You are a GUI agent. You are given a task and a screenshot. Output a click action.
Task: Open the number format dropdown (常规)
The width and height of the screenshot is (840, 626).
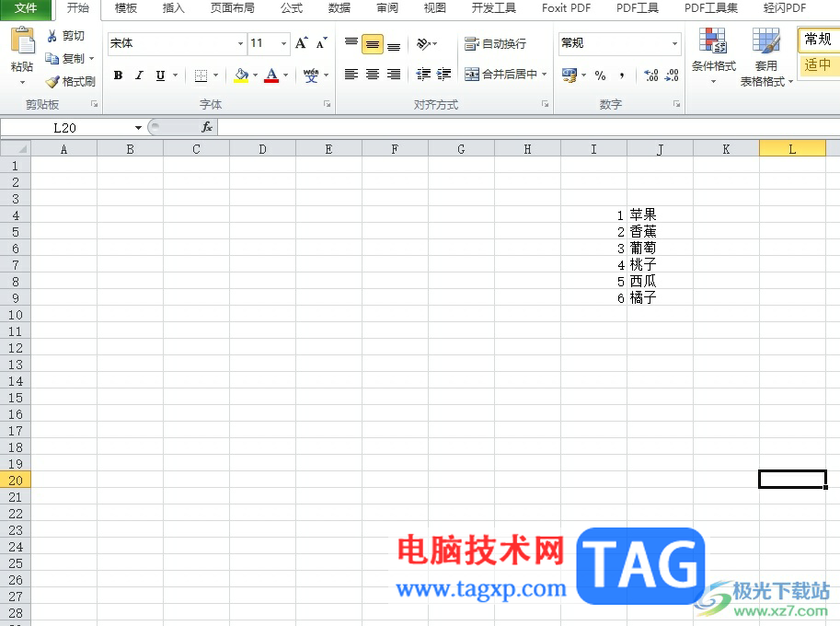point(674,43)
